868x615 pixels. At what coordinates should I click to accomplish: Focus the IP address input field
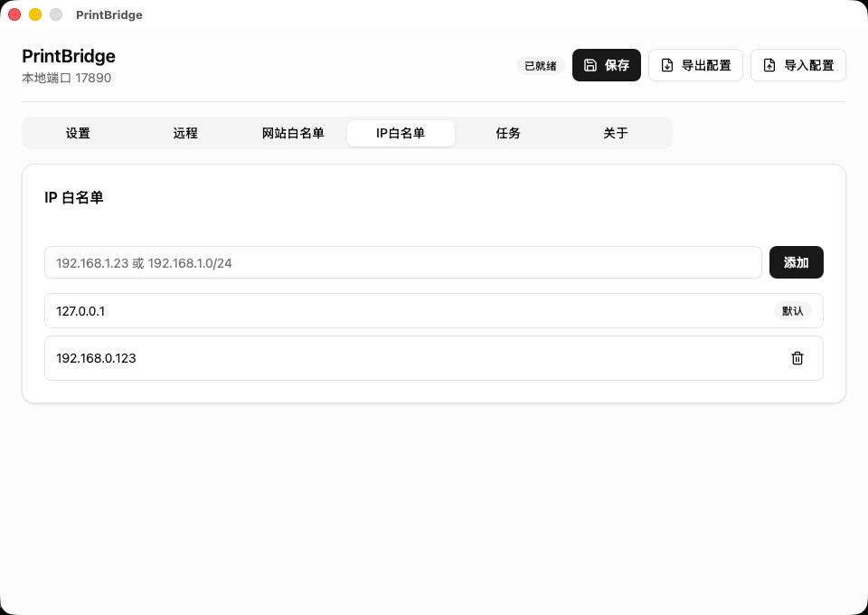403,262
